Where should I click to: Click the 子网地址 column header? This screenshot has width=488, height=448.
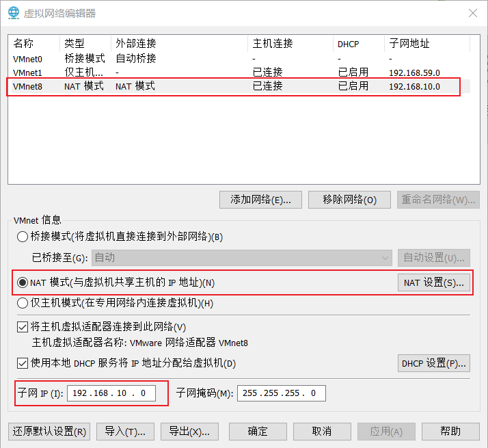click(427, 43)
